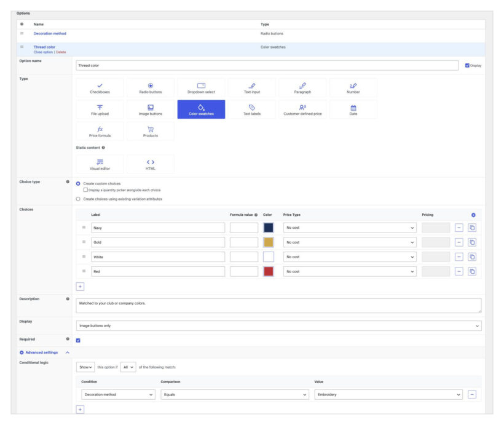This screenshot has width=504, height=425.
Task: Grab the Decoration method row drag handle
Action: pyautogui.click(x=22, y=33)
